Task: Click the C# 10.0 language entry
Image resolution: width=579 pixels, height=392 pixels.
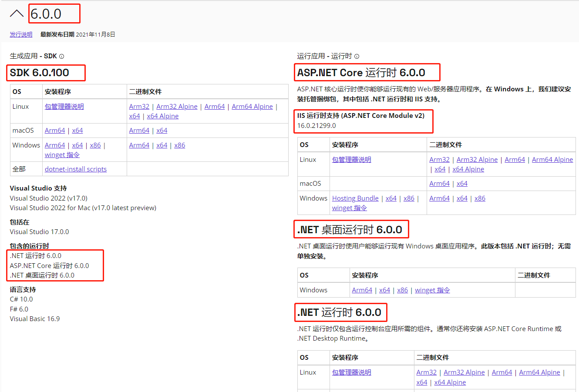Action: tap(21, 299)
